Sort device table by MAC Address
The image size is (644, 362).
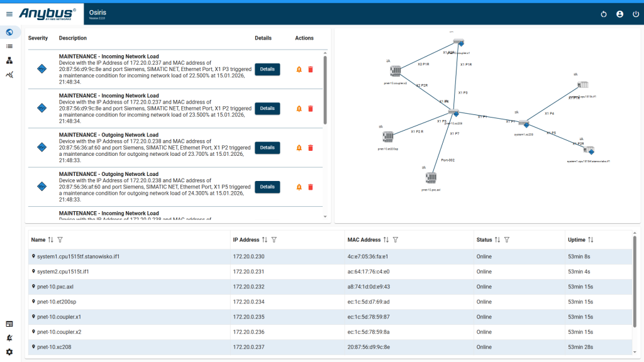tap(386, 239)
